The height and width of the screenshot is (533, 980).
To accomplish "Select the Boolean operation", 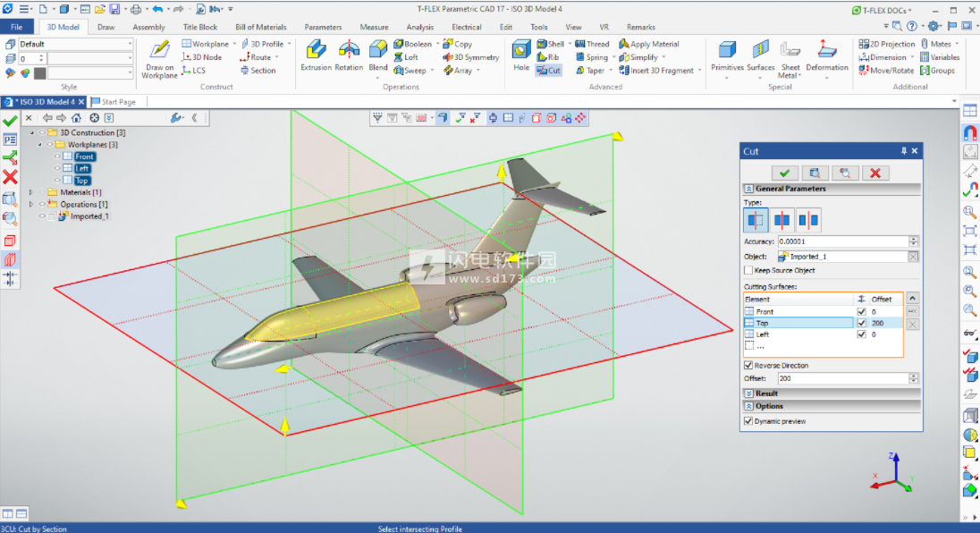I will click(x=413, y=44).
